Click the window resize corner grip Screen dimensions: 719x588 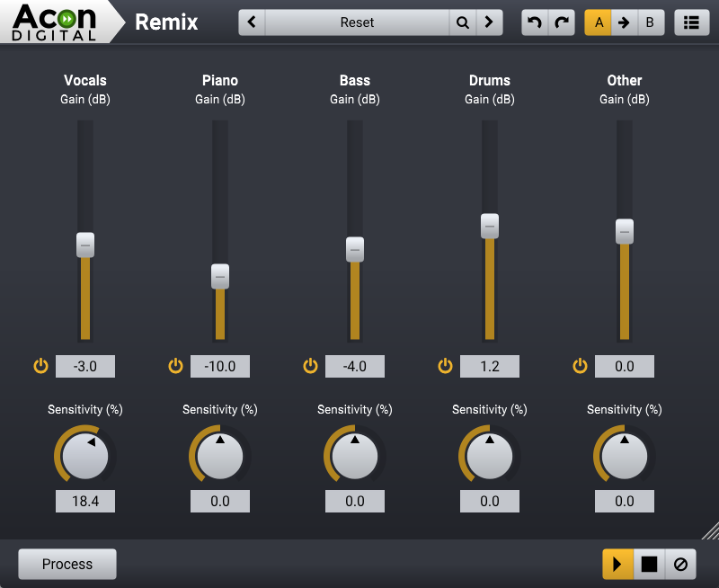tap(710, 530)
